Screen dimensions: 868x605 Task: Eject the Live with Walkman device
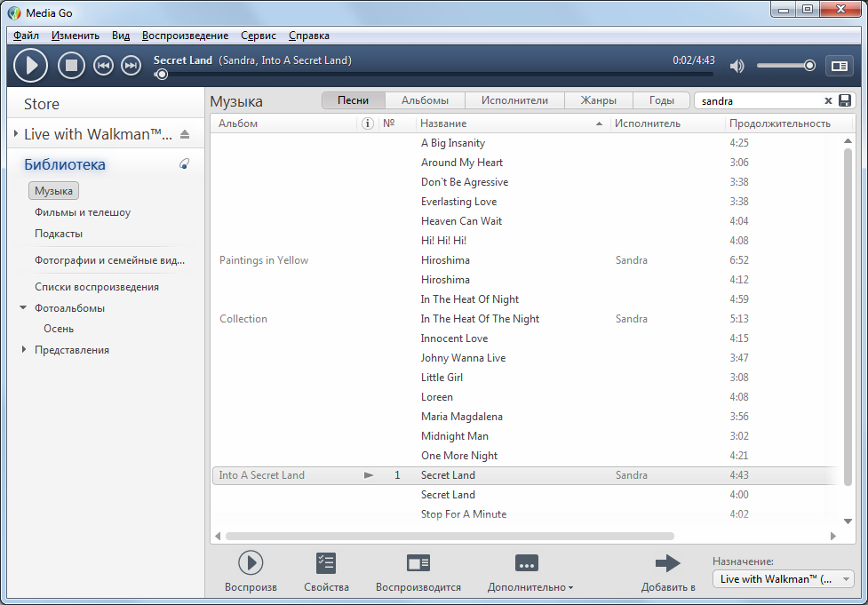[185, 134]
